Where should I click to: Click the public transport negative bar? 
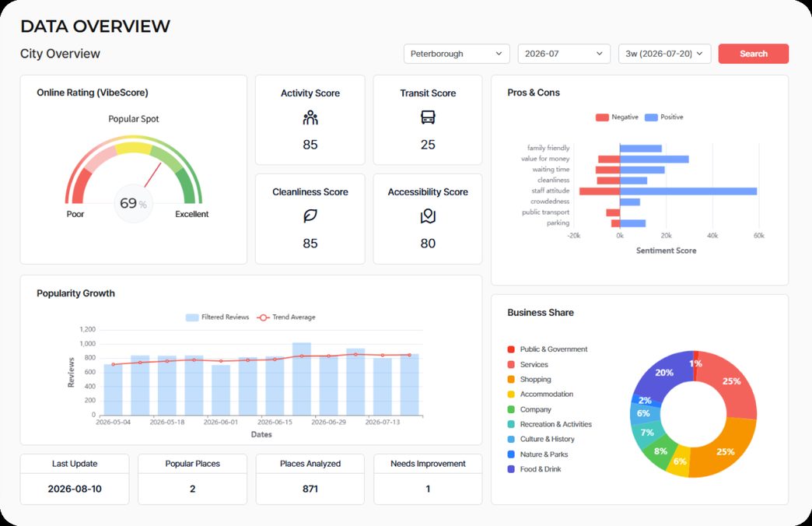(613, 212)
